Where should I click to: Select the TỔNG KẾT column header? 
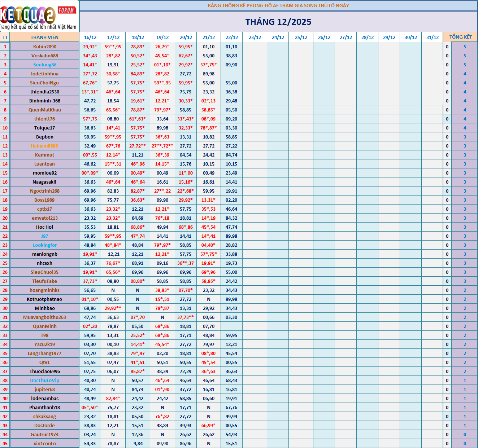point(460,37)
